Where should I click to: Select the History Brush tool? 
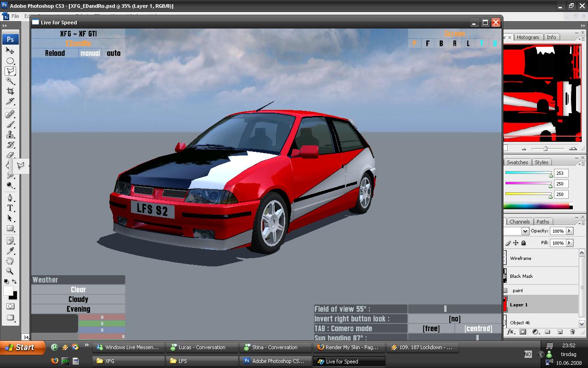click(10, 144)
